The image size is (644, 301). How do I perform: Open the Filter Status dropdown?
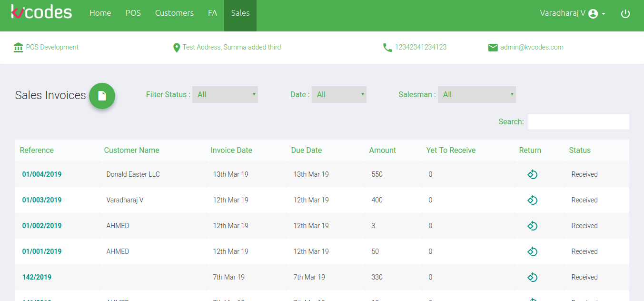coord(225,94)
